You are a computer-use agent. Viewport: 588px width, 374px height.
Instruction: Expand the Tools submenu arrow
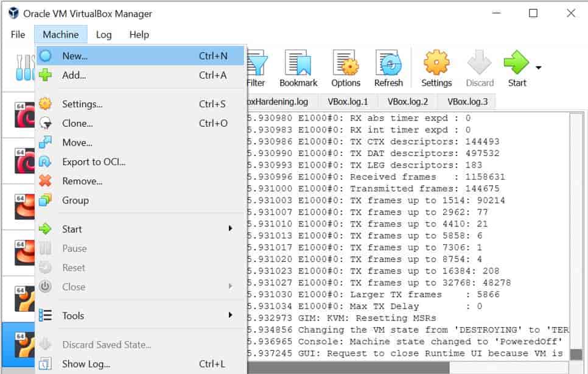231,315
